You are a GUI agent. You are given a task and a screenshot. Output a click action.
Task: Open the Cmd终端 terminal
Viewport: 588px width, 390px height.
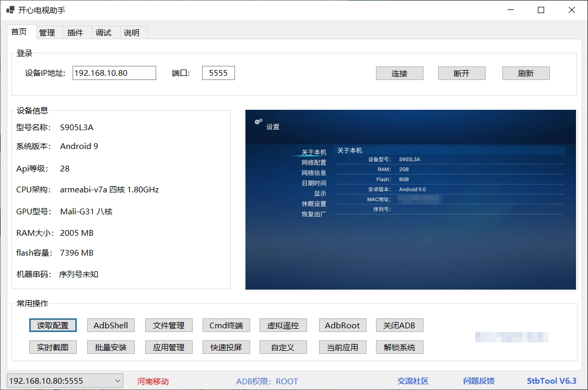click(x=226, y=325)
